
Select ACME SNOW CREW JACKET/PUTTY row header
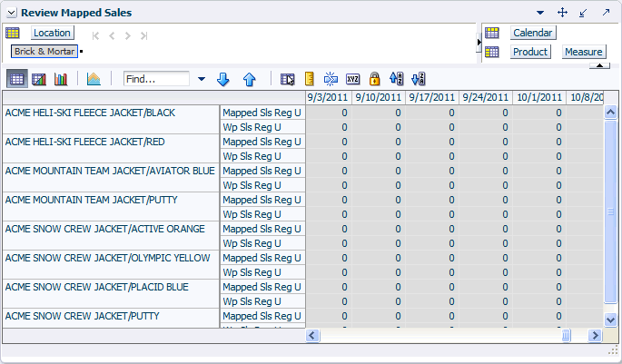pos(111,319)
